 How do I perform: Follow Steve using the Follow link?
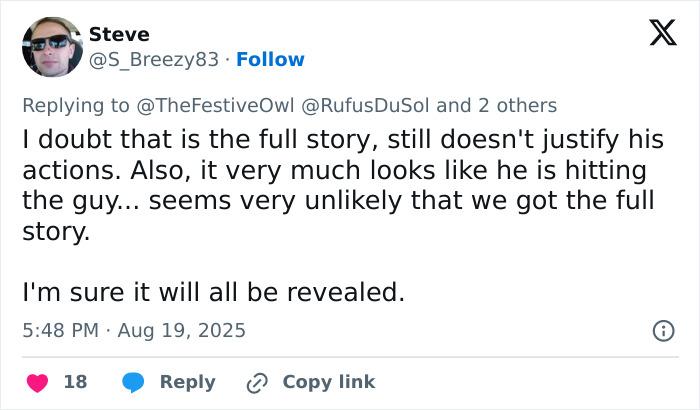tap(270, 60)
